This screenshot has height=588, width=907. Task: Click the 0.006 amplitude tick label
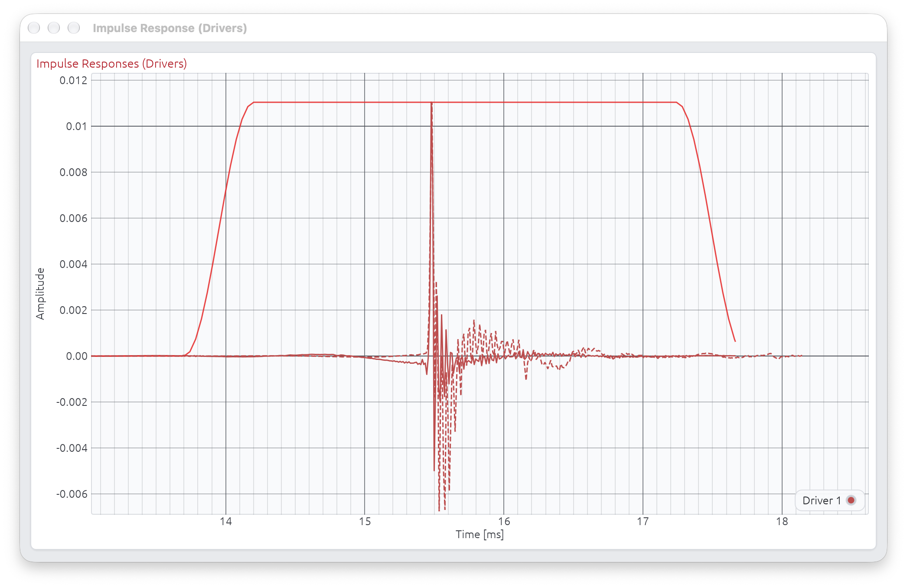[73, 218]
